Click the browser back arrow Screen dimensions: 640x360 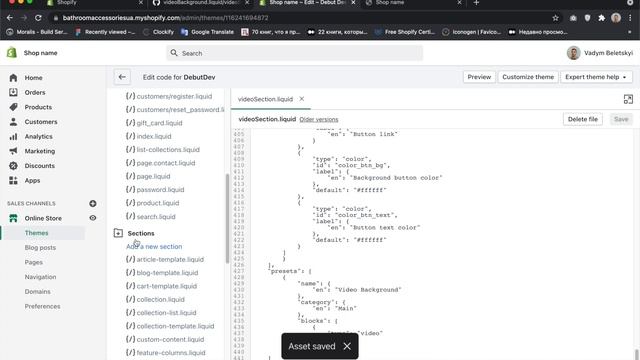[x=10, y=18]
